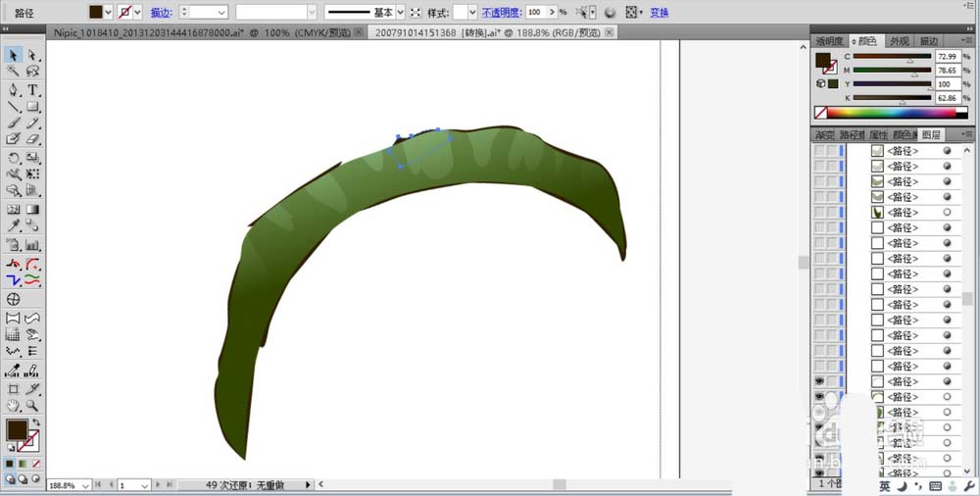Click the None swatch in Color panel
The height and width of the screenshot is (496, 980).
820,113
